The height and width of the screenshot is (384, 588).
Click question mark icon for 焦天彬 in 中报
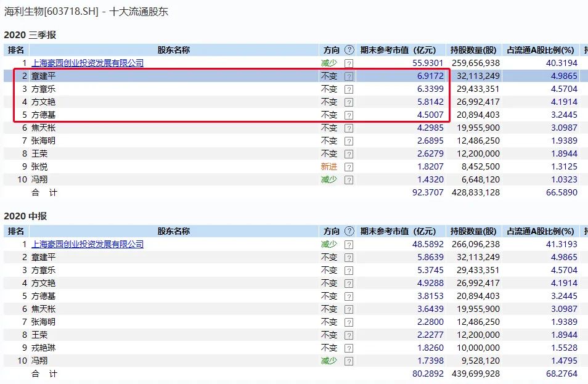coord(349,309)
